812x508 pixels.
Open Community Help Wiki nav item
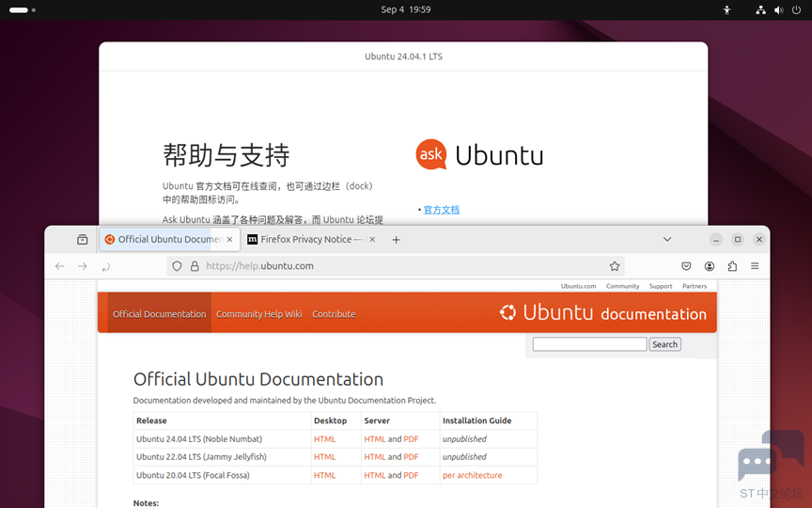pyautogui.click(x=259, y=314)
